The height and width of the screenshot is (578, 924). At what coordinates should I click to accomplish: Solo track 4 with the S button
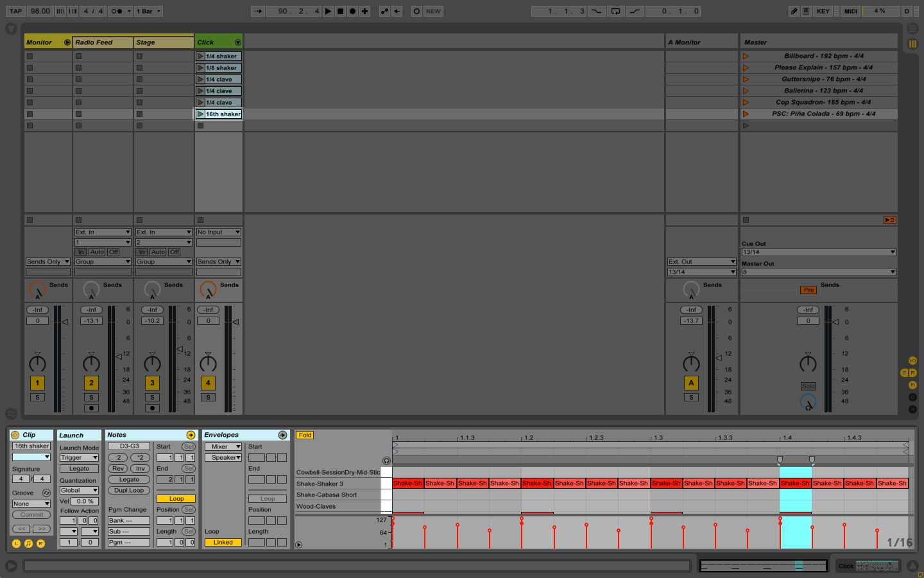click(x=208, y=398)
